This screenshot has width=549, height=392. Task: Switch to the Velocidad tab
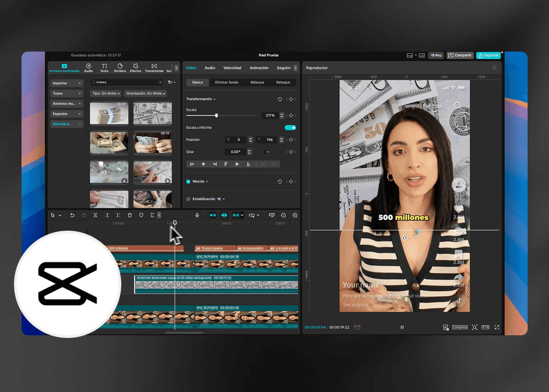point(232,68)
